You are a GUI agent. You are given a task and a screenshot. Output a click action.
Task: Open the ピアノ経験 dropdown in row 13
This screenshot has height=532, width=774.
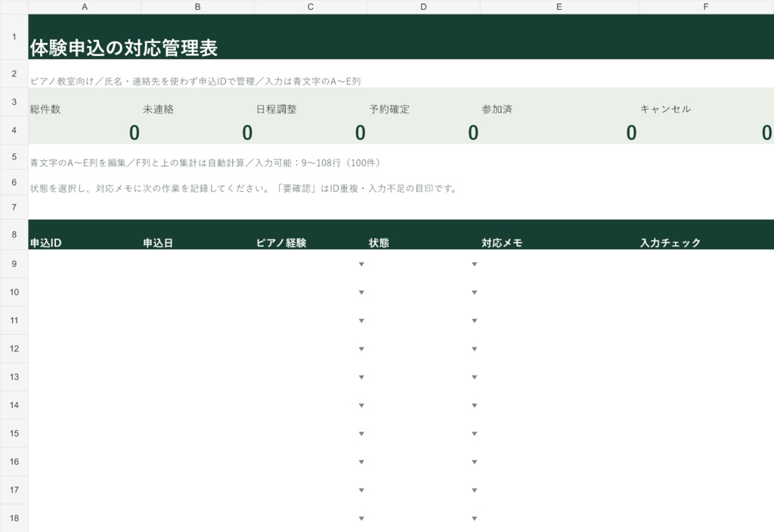[361, 377]
